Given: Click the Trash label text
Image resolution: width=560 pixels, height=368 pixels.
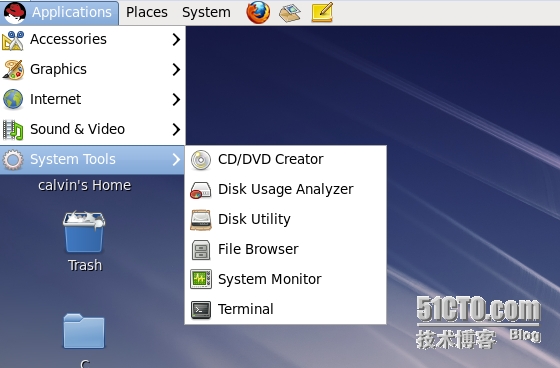Looking at the screenshot, I should pyautogui.click(x=85, y=265).
